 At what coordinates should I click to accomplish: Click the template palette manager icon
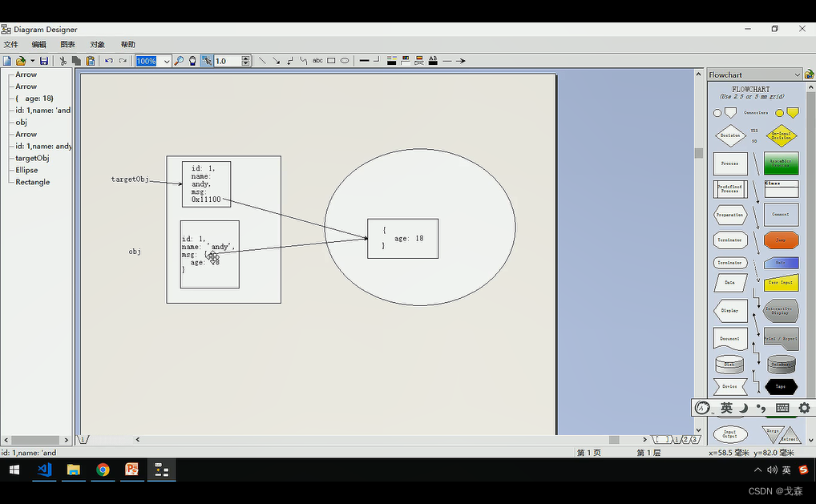[810, 75]
